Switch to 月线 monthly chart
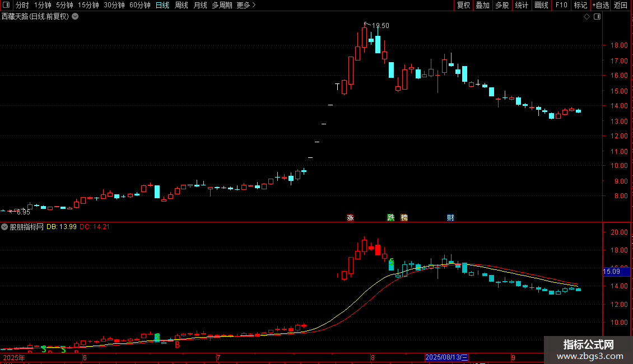Screen dimensions: 633x364 coord(200,5)
